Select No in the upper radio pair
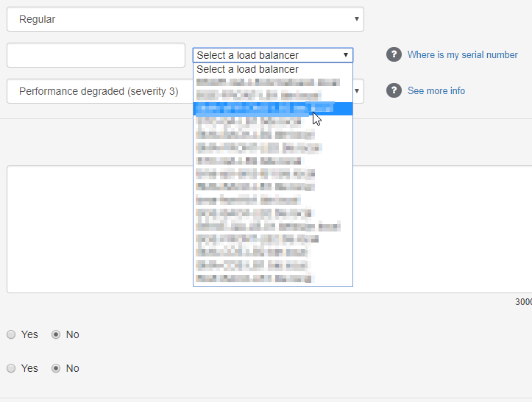This screenshot has height=402, width=532. pos(56,334)
